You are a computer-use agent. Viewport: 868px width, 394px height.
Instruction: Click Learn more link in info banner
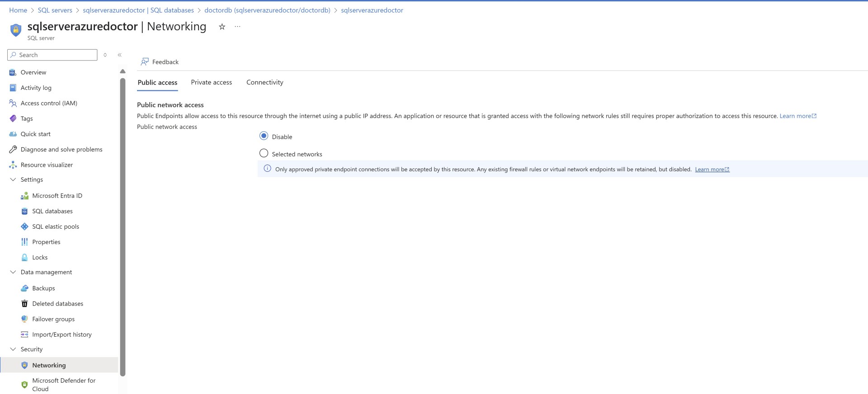[712, 169]
